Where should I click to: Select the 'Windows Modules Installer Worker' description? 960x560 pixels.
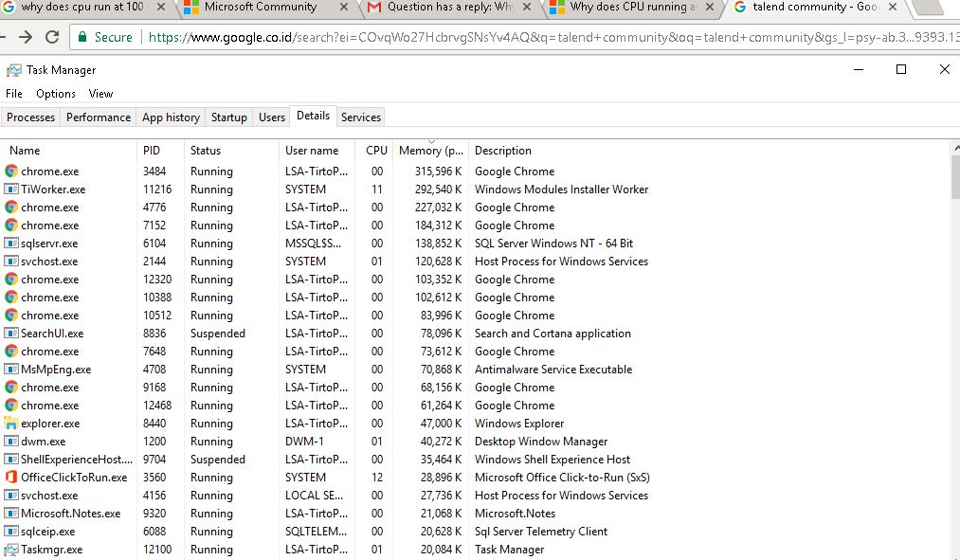point(561,190)
